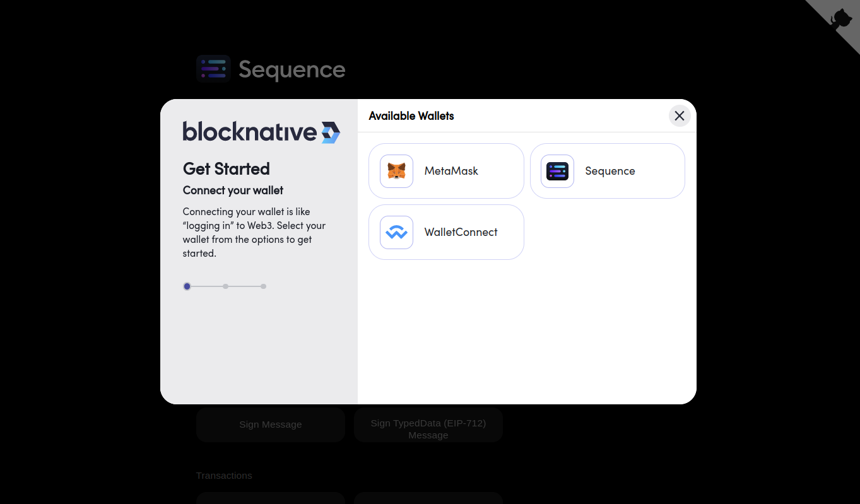860x504 pixels.
Task: Connect using the WalletConnect option
Action: pos(446,232)
